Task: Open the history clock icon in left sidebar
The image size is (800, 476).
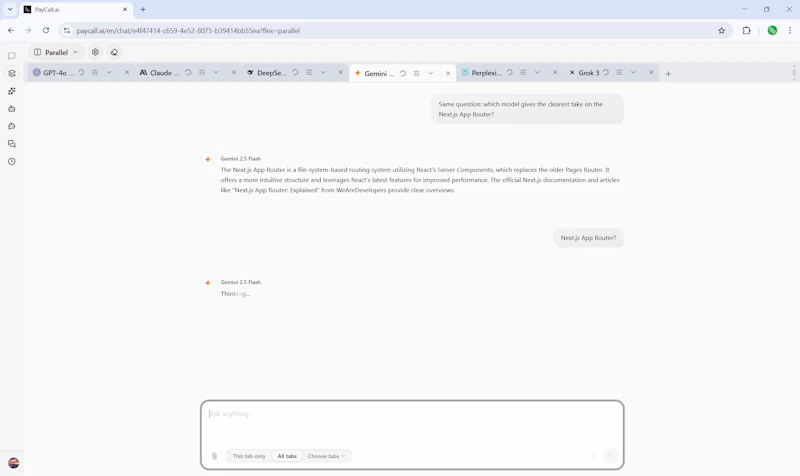Action: (12, 161)
